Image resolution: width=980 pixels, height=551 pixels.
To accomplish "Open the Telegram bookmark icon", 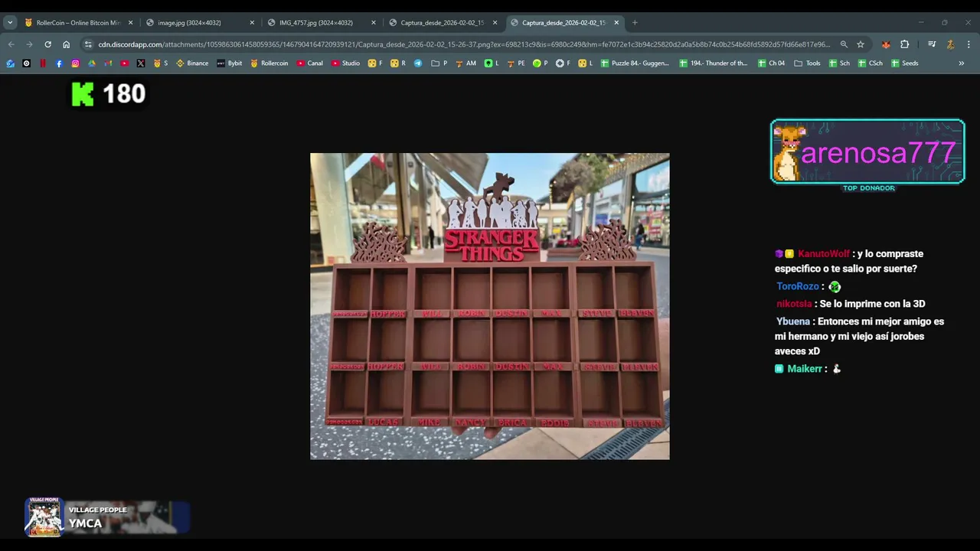I will (x=418, y=64).
